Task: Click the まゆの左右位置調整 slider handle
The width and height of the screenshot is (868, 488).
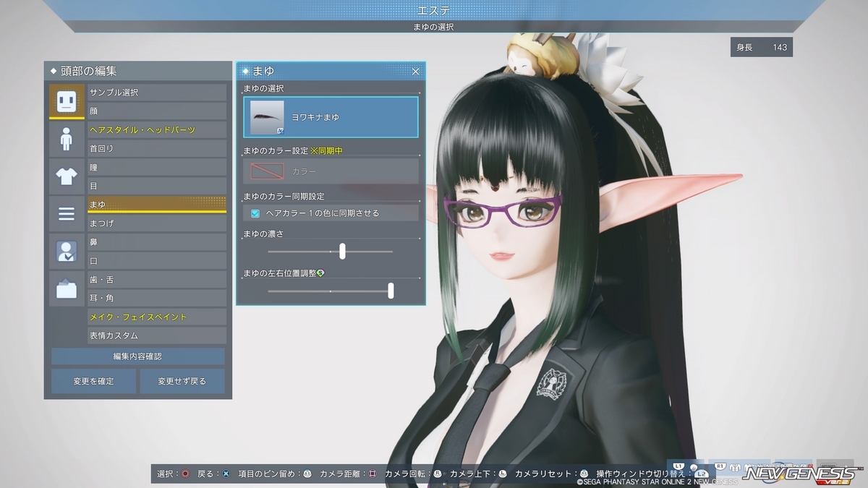Action: [x=391, y=290]
